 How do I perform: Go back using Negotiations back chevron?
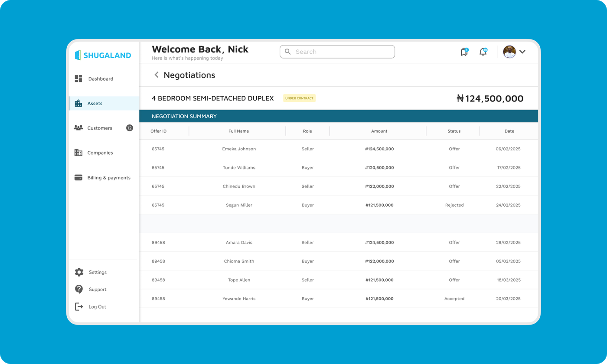[157, 75]
